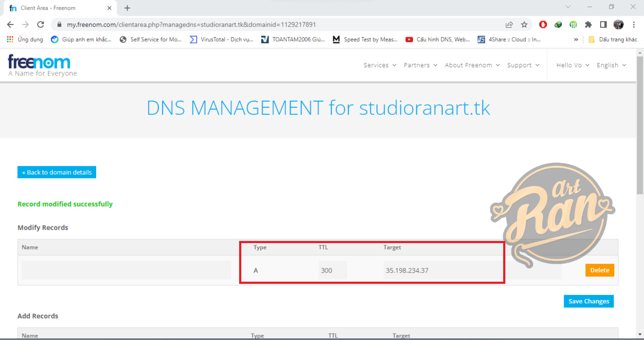Screen dimensions: 644x340
Task: Open the 4Share Cloud bookmark
Action: [509, 39]
